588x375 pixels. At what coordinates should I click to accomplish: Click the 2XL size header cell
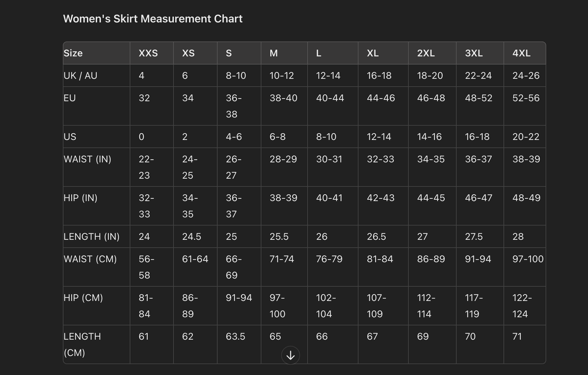coord(426,53)
